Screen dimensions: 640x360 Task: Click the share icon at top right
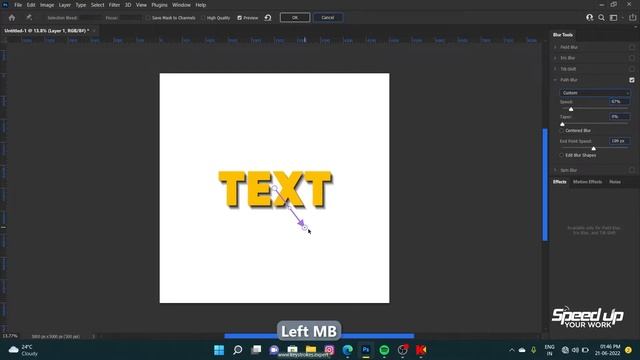[632, 17]
